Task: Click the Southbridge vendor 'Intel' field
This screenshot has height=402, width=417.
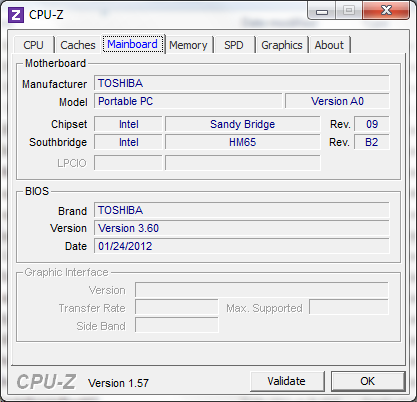Action: pyautogui.click(x=128, y=142)
